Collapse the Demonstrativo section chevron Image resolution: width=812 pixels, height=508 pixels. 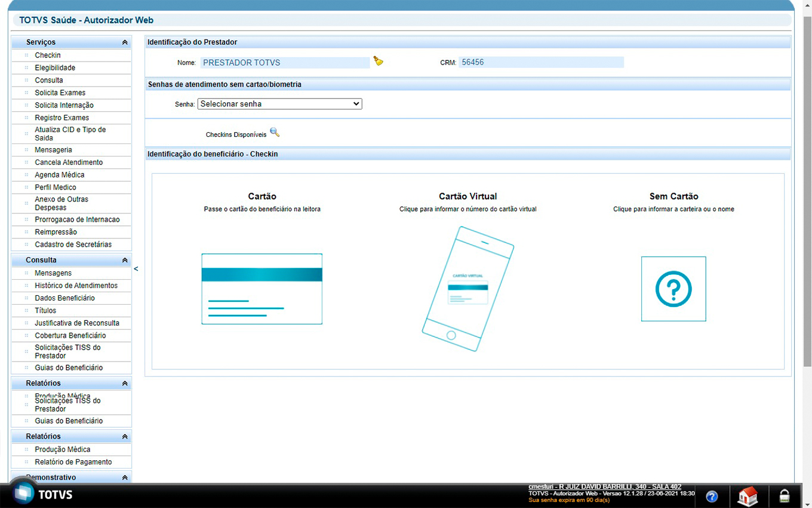[x=125, y=478]
